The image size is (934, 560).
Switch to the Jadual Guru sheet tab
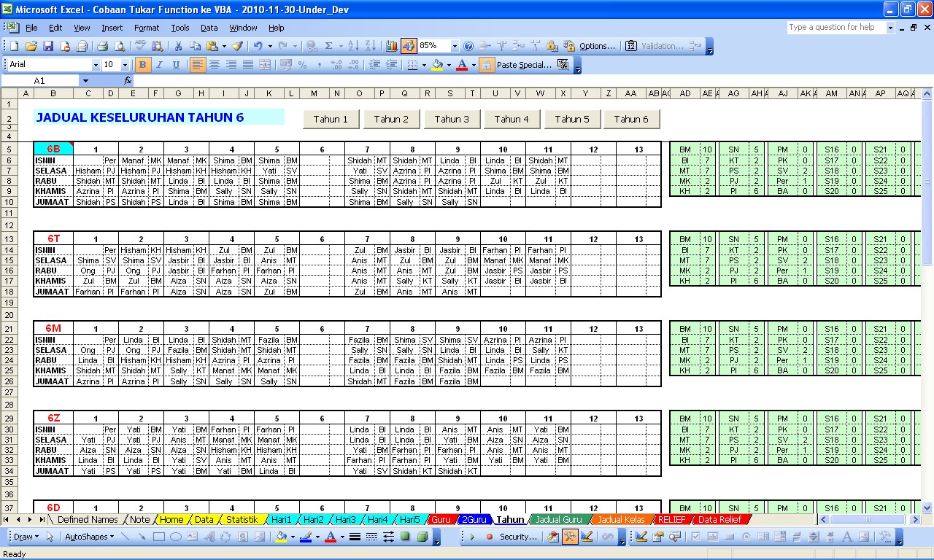(x=558, y=520)
